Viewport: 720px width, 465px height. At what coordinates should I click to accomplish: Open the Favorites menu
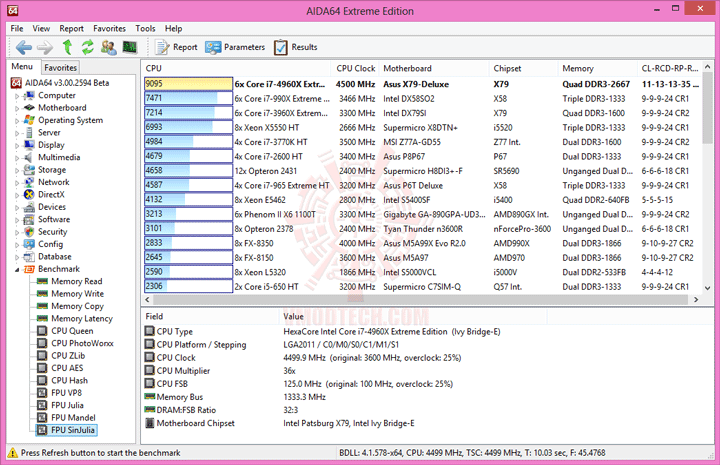pos(109,28)
